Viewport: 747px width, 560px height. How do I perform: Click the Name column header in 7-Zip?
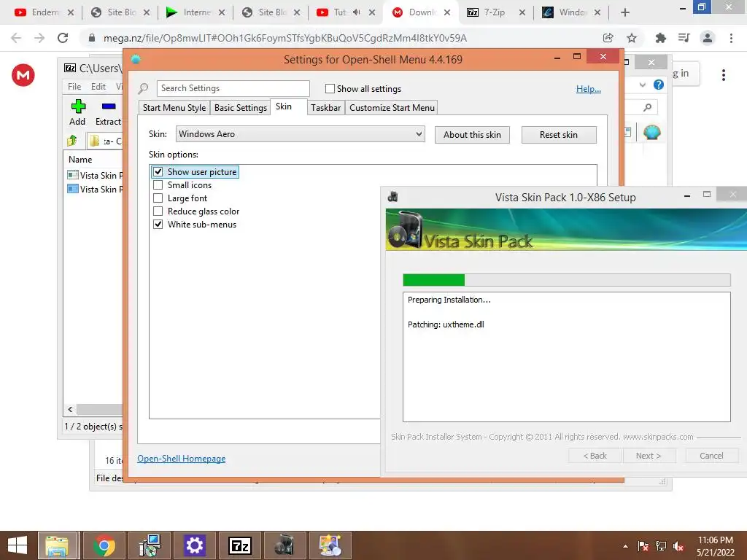click(x=80, y=160)
